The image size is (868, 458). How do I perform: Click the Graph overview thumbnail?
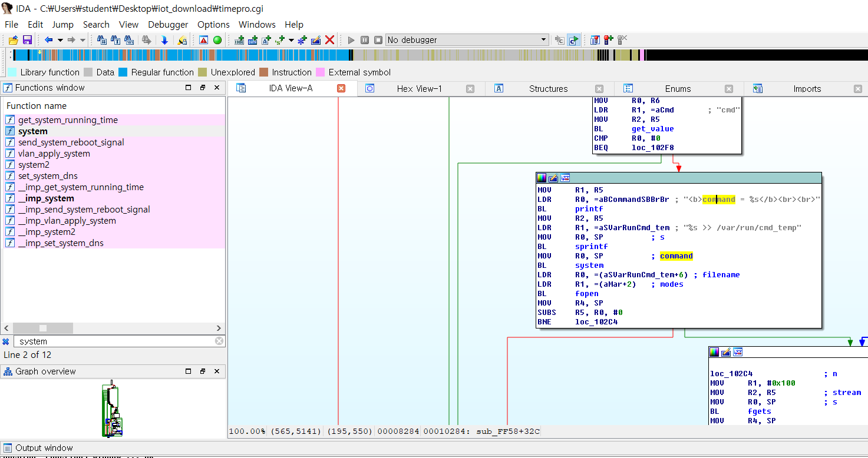[x=113, y=410]
